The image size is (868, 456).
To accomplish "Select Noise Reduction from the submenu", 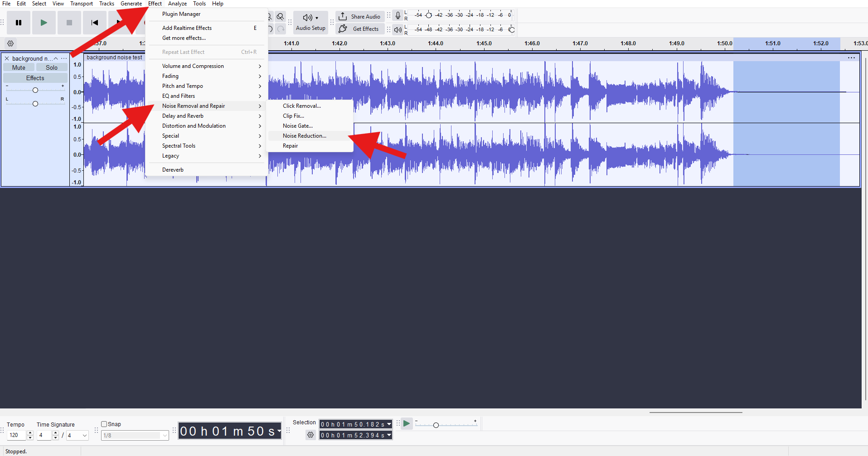I will click(x=304, y=135).
